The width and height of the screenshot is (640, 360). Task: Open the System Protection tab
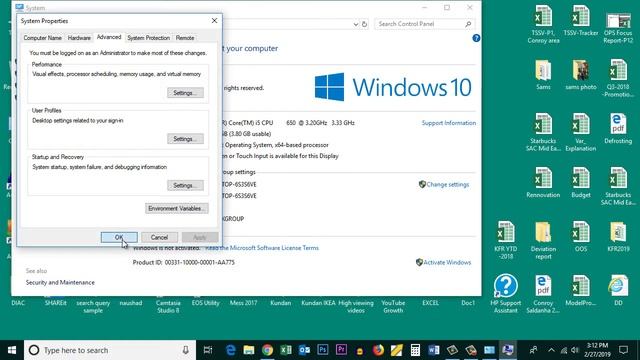[149, 38]
